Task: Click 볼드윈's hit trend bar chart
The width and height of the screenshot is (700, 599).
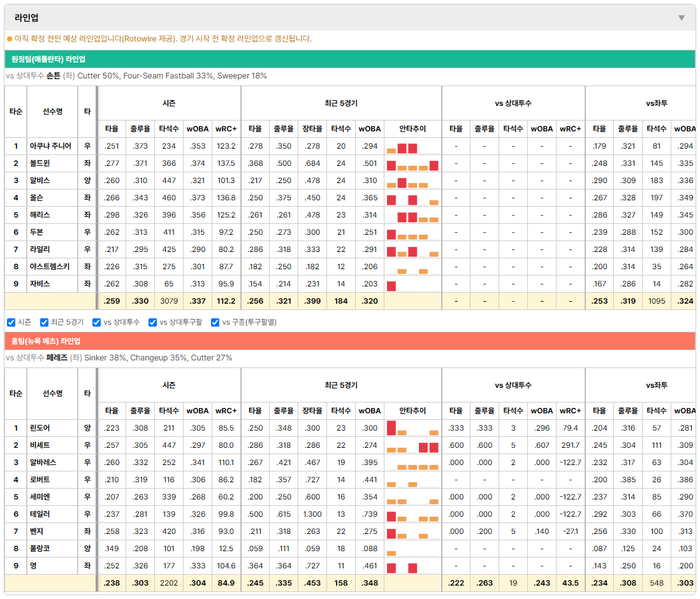Action: (412, 164)
